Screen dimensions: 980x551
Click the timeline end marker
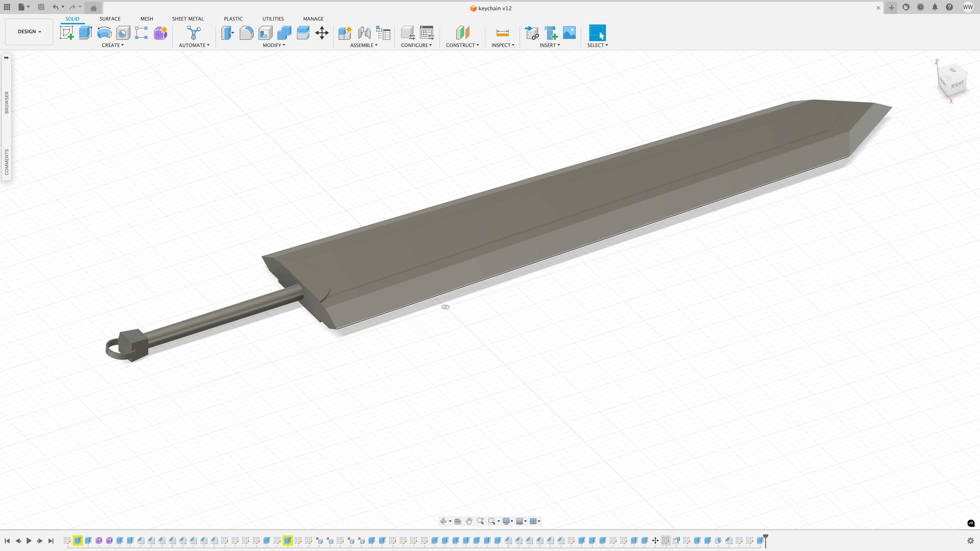pyautogui.click(x=765, y=537)
